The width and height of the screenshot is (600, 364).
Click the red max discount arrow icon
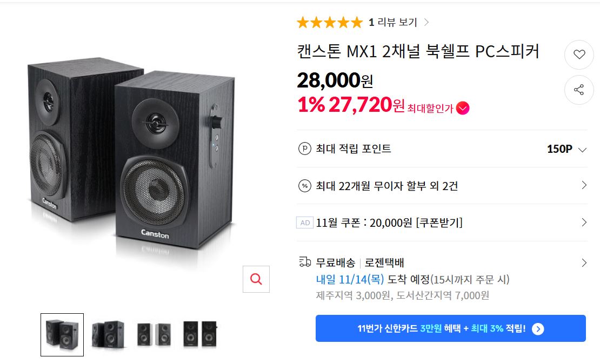[463, 108]
